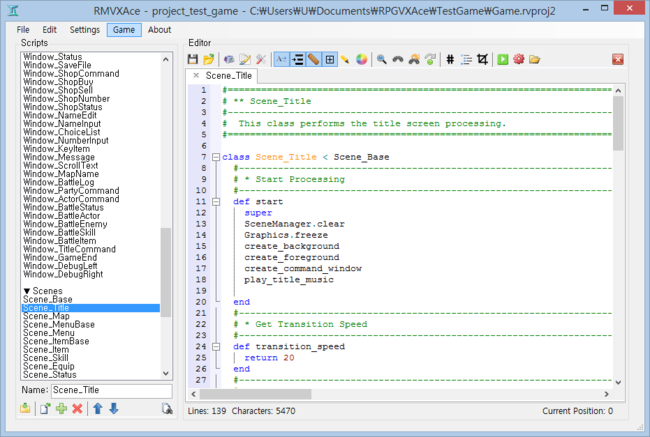Close the editor with the red X icon
This screenshot has width=650, height=437.
[x=618, y=59]
